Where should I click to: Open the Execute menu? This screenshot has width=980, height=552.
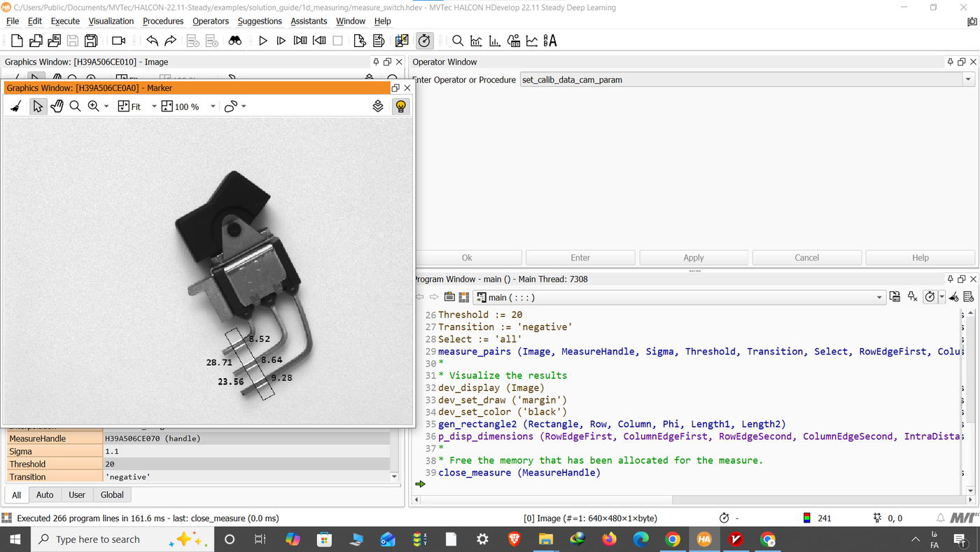click(65, 21)
